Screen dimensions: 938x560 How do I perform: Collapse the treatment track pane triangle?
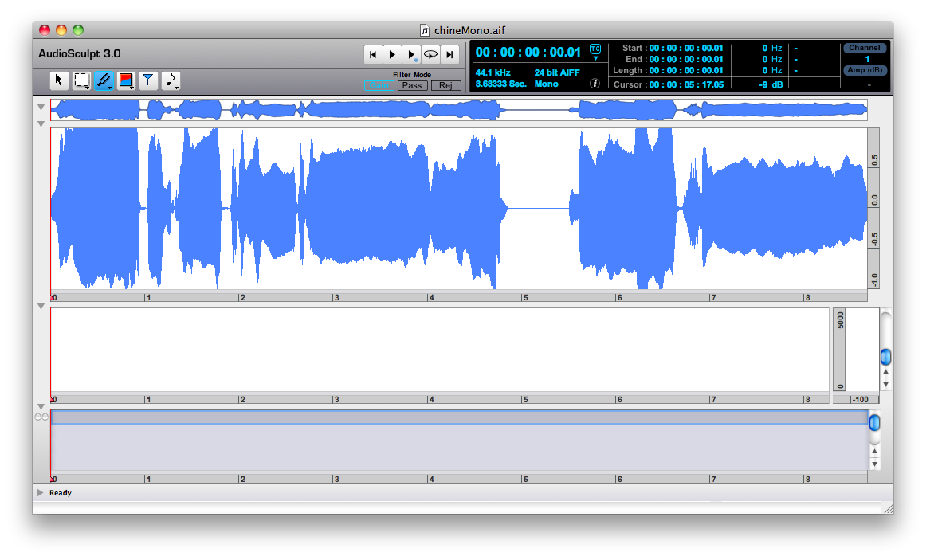41,407
